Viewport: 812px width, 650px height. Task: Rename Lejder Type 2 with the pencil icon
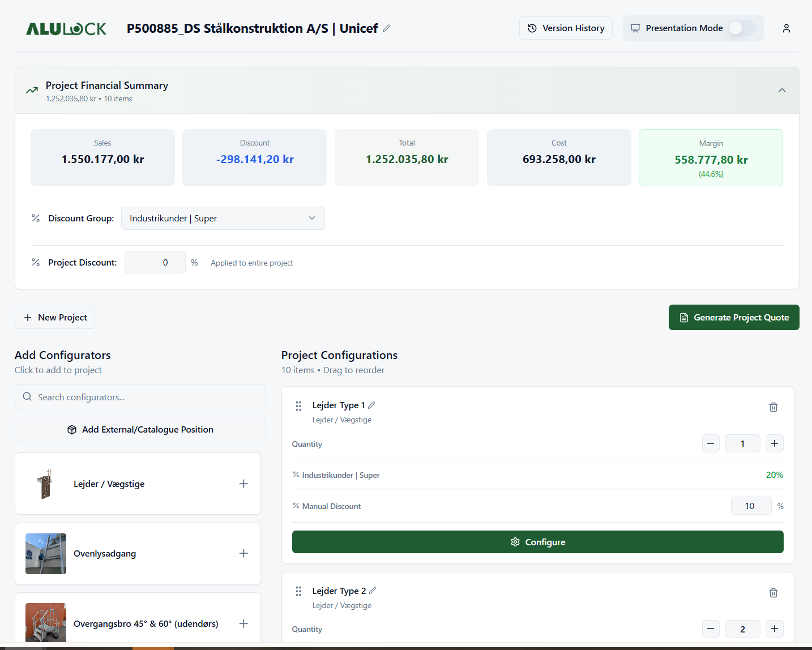(x=373, y=591)
